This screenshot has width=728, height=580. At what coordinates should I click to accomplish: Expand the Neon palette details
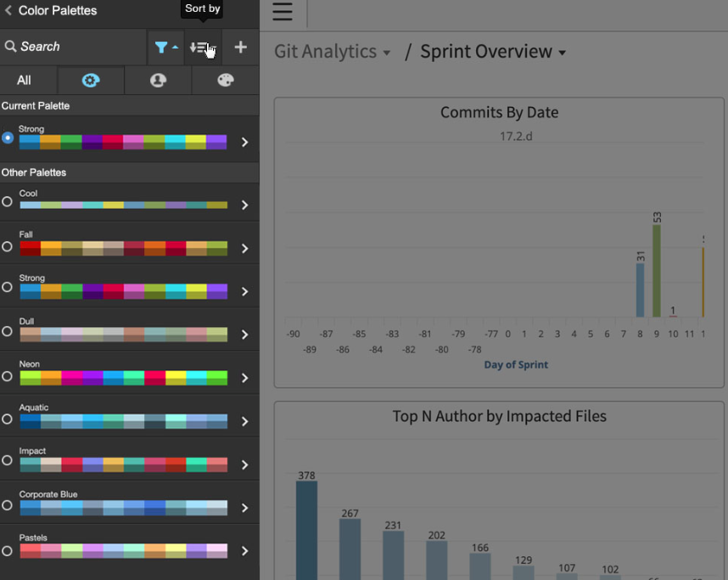click(244, 378)
